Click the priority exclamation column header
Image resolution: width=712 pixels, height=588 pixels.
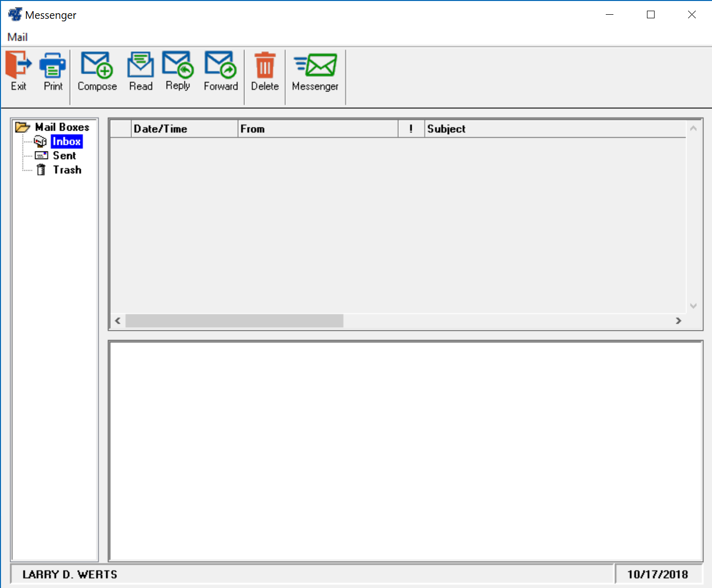click(x=411, y=129)
